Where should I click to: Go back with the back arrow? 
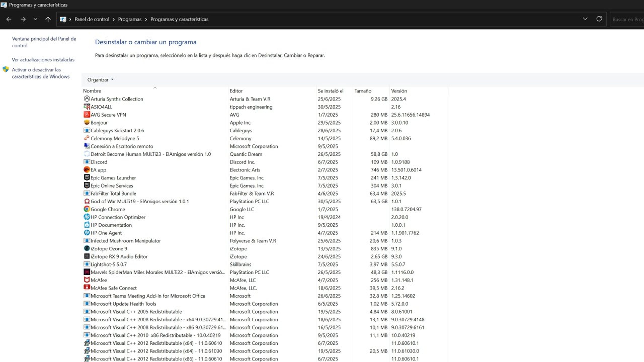(x=9, y=19)
